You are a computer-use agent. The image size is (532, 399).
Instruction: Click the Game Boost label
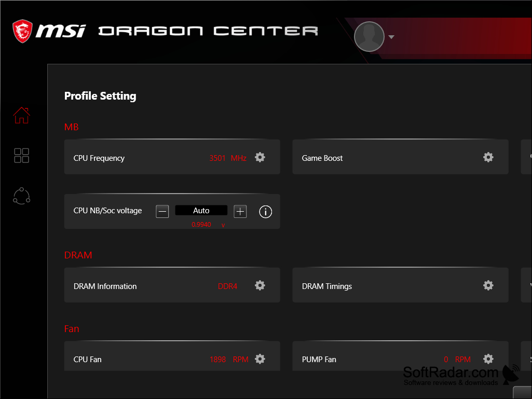[x=322, y=158]
